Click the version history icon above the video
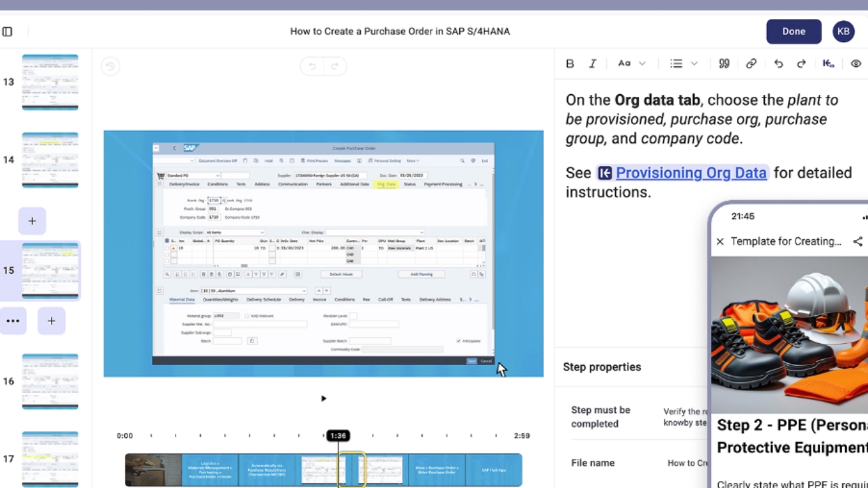Screen dimensions: 868x488 pos(111,66)
